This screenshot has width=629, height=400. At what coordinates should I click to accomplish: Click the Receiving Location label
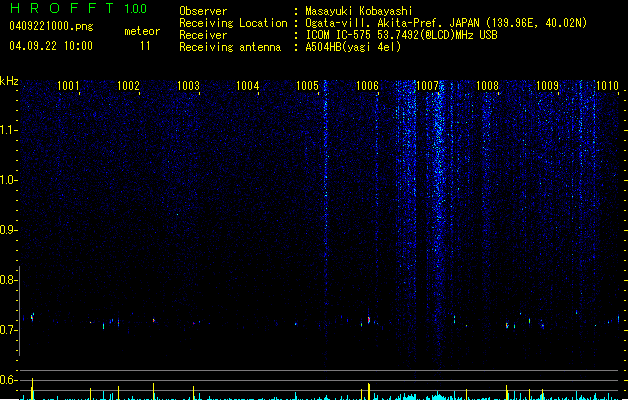(233, 23)
